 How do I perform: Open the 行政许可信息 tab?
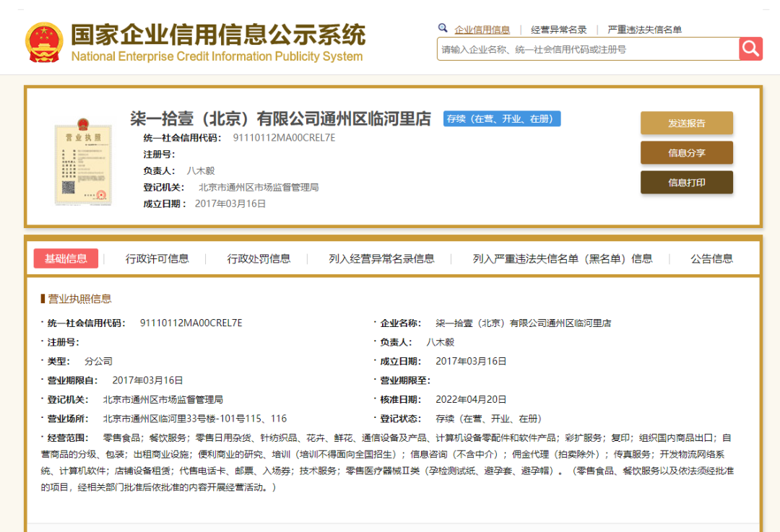157,258
